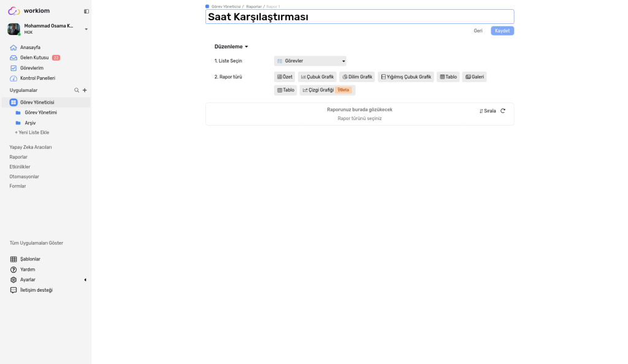Open Yardım help question-mark icon

click(x=13, y=270)
